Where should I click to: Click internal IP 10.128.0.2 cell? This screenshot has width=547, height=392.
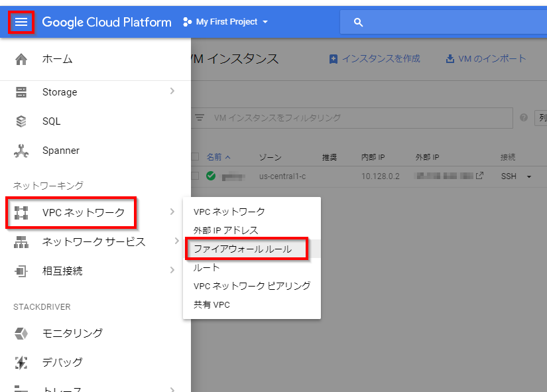point(381,176)
